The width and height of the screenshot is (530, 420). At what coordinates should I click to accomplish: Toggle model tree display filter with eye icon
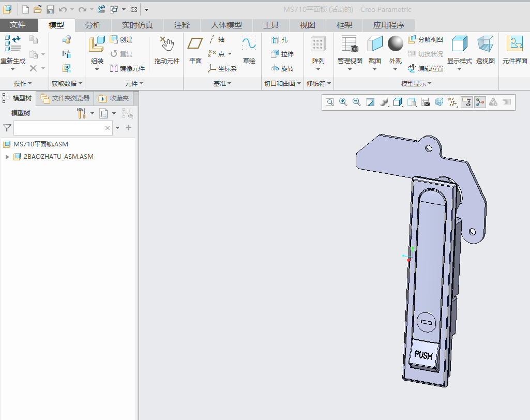127,113
